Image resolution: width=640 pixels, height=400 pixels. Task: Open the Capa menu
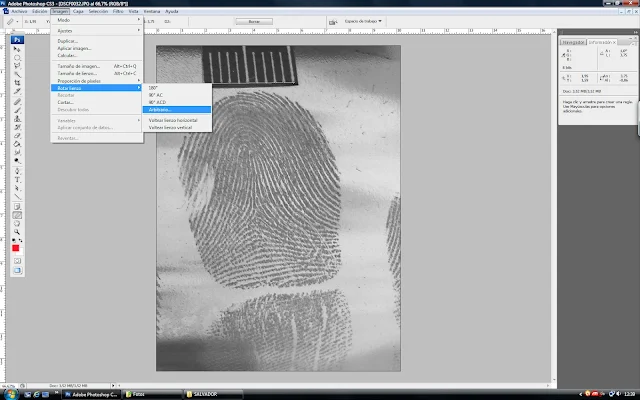tap(78, 11)
